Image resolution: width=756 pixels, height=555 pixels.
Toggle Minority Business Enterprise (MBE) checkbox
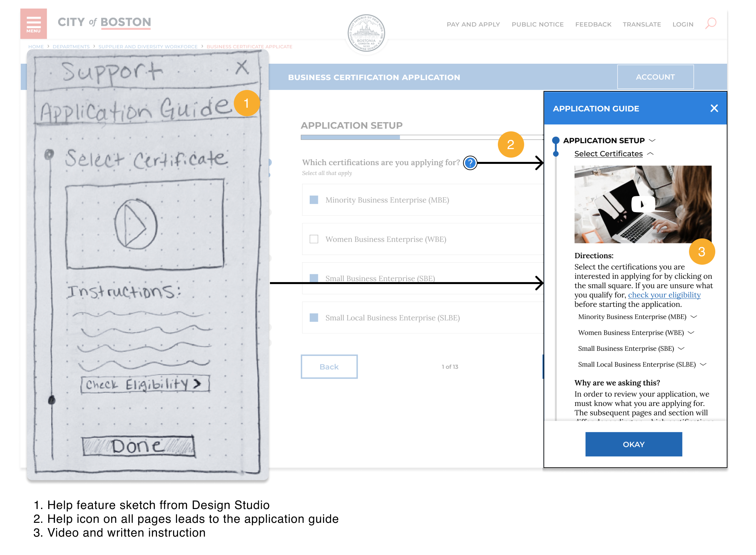pos(314,200)
